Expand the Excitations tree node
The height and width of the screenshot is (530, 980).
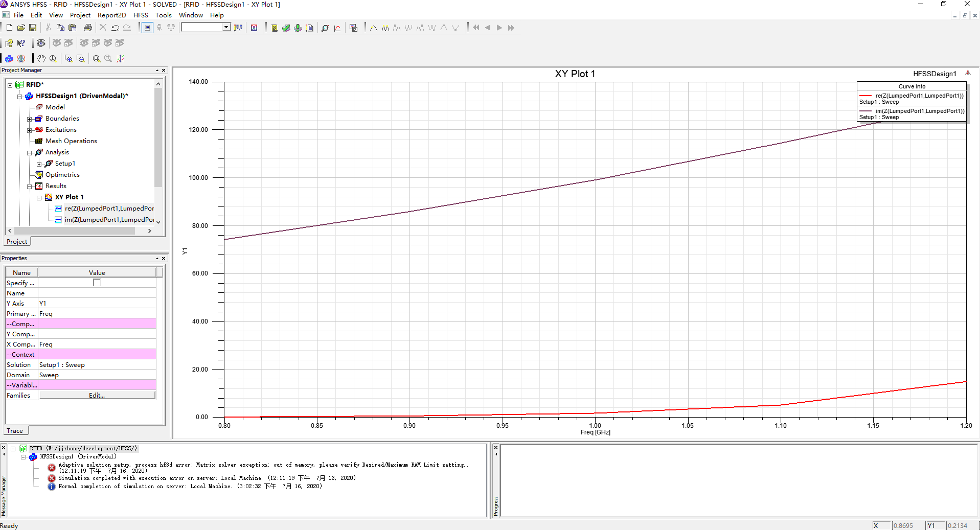point(29,130)
